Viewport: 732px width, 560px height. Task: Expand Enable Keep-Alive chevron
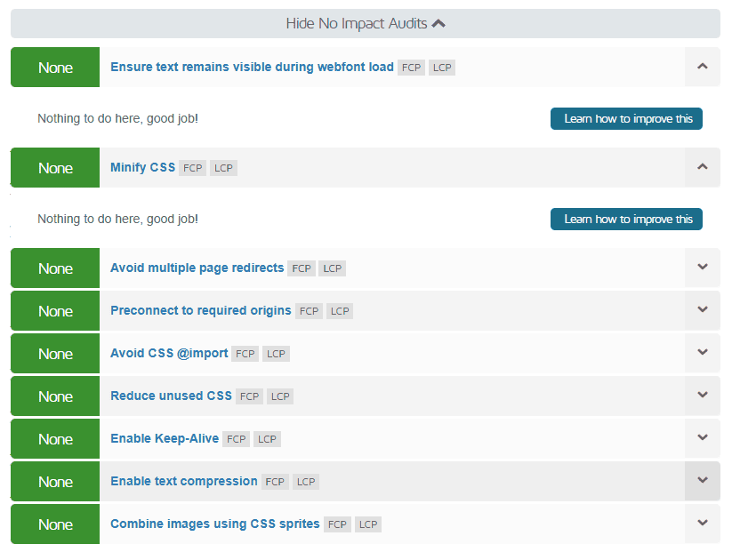(702, 438)
